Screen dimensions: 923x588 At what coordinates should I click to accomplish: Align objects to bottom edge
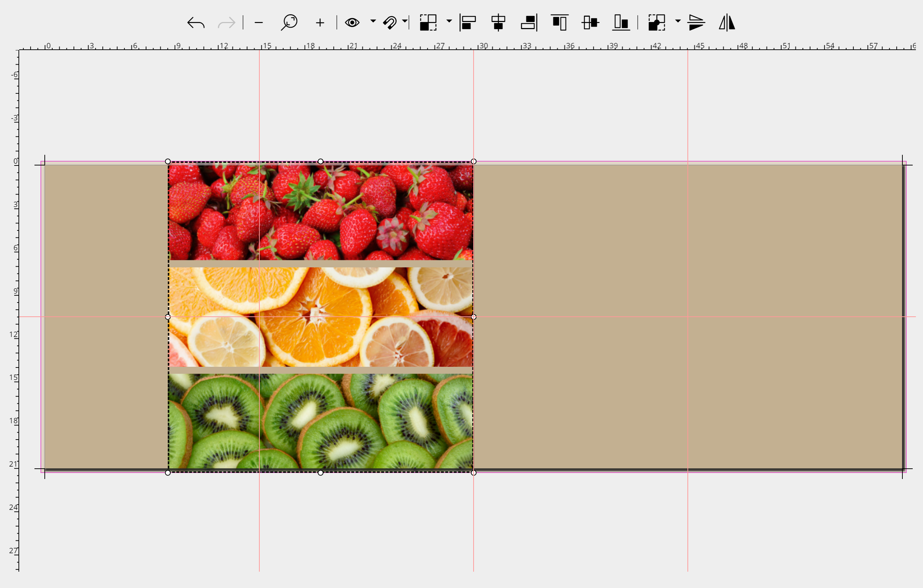click(621, 23)
